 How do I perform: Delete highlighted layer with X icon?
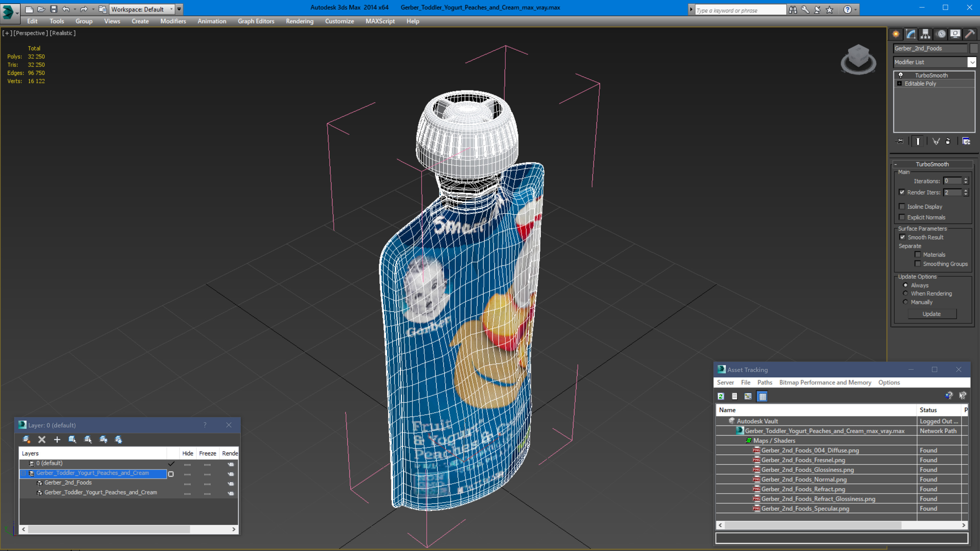click(x=42, y=439)
